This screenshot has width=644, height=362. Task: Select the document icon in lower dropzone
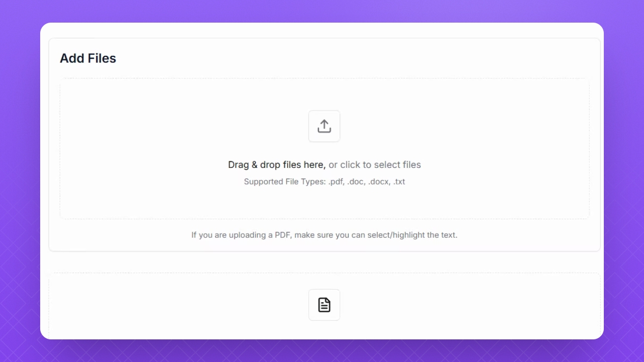[x=324, y=305]
